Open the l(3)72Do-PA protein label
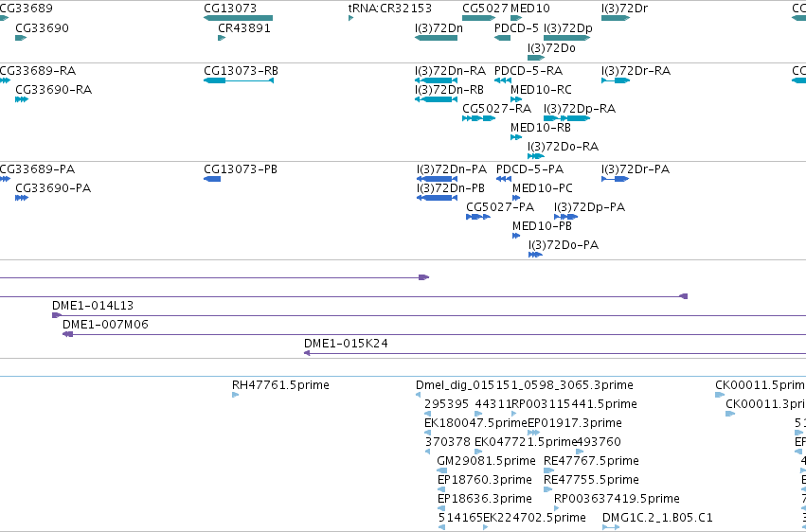Screen dimensions: 806x532 coord(564,245)
